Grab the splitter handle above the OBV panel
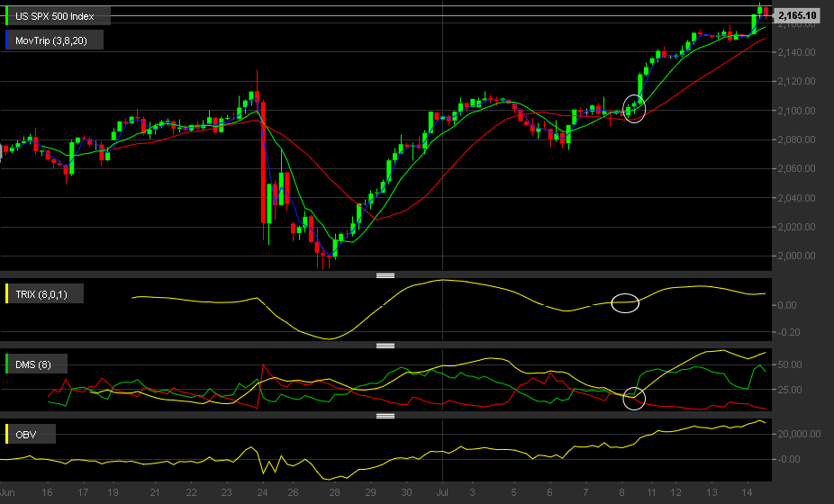 (385, 416)
